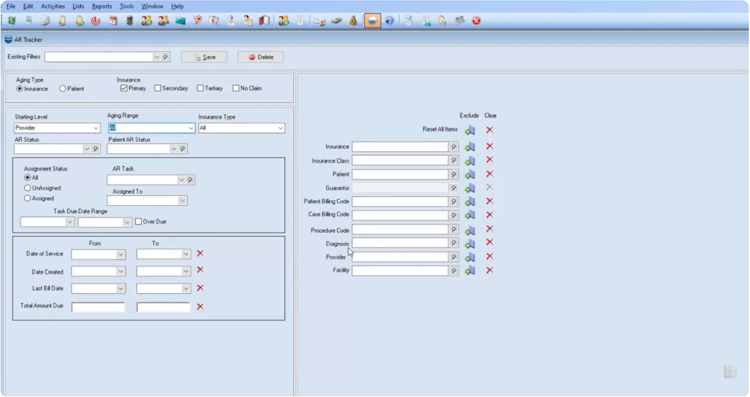Viewport: 750px width, 397px height.
Task: Click Exclude icon for Insurance row
Action: click(x=470, y=147)
